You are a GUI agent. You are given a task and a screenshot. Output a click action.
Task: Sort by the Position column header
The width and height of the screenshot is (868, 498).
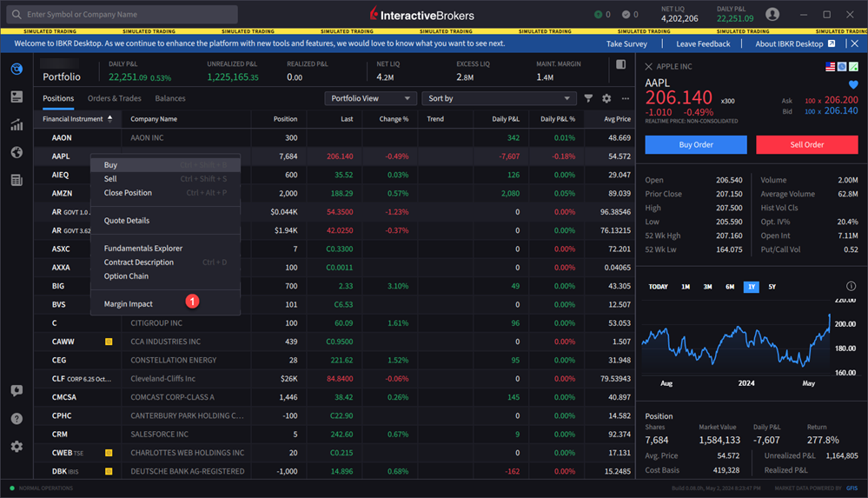pyautogui.click(x=285, y=119)
